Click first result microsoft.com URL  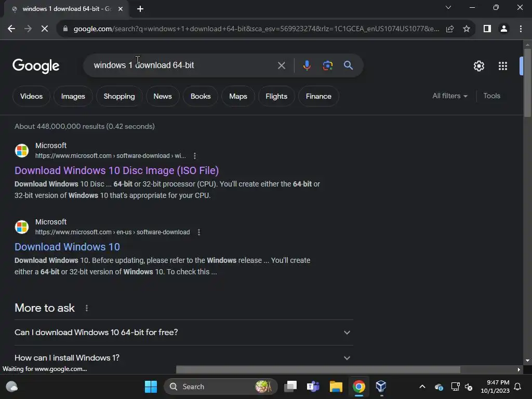(x=110, y=156)
